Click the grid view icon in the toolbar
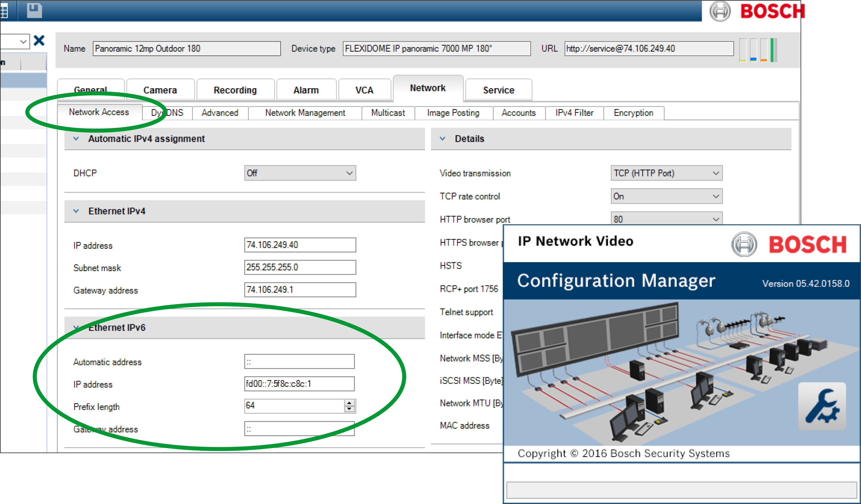The image size is (861, 504). [4, 11]
